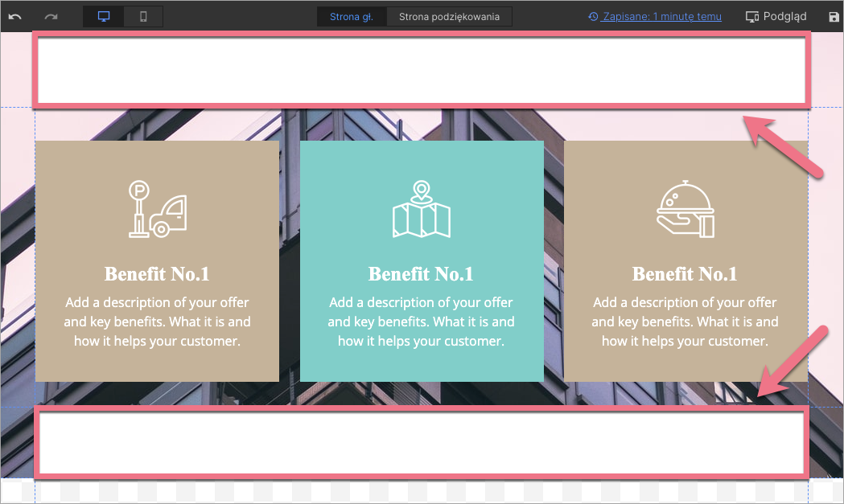Image resolution: width=844 pixels, height=504 pixels.
Task: Open the "Zapisane: 1 minutę temu" link
Action: pos(655,16)
